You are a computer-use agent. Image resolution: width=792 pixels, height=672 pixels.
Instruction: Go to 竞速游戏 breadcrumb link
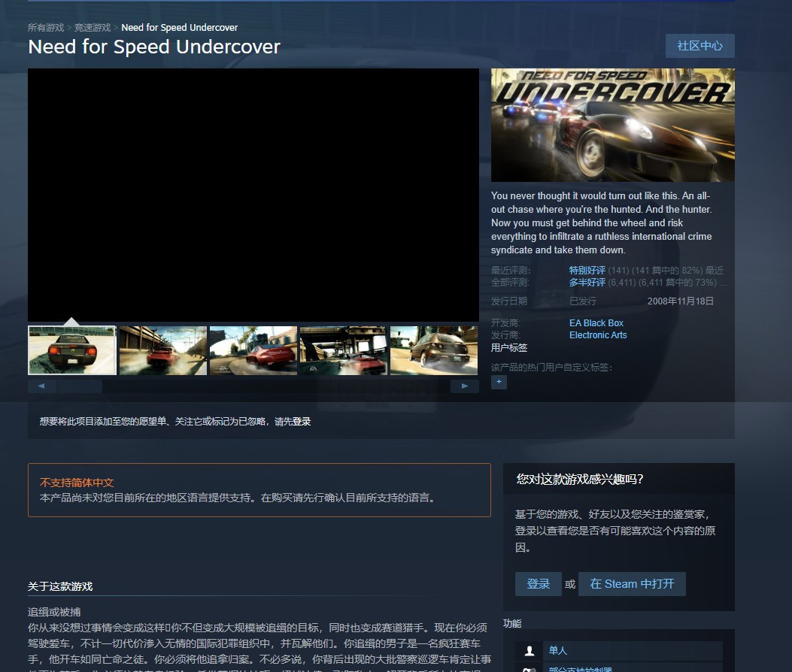click(93, 28)
